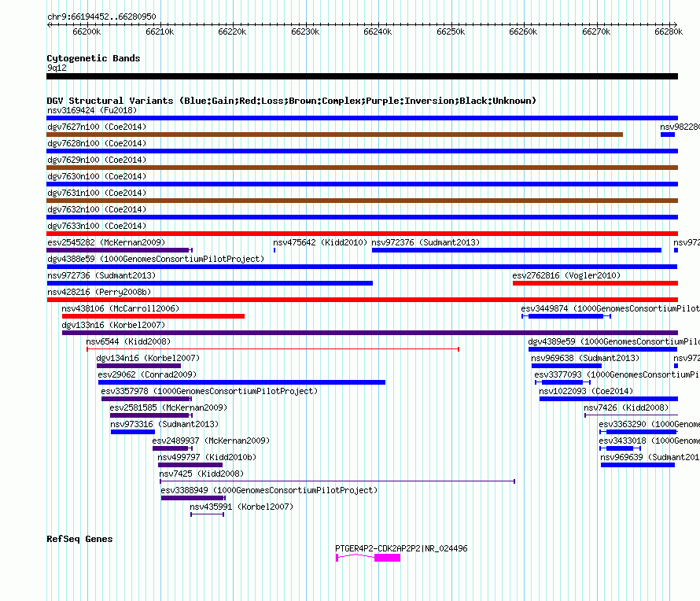This screenshot has height=601, width=700.
Task: Click the 66270k ruler label
Action: [x=596, y=31]
